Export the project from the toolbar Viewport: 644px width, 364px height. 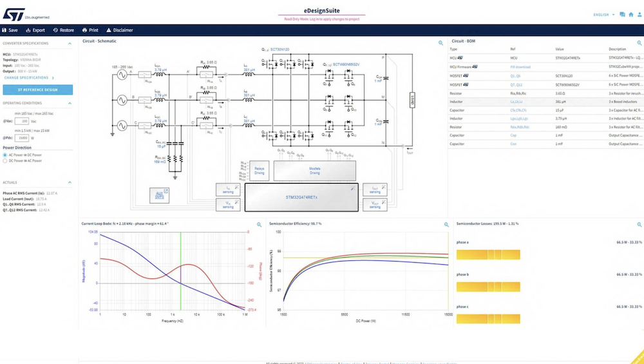tap(28, 30)
